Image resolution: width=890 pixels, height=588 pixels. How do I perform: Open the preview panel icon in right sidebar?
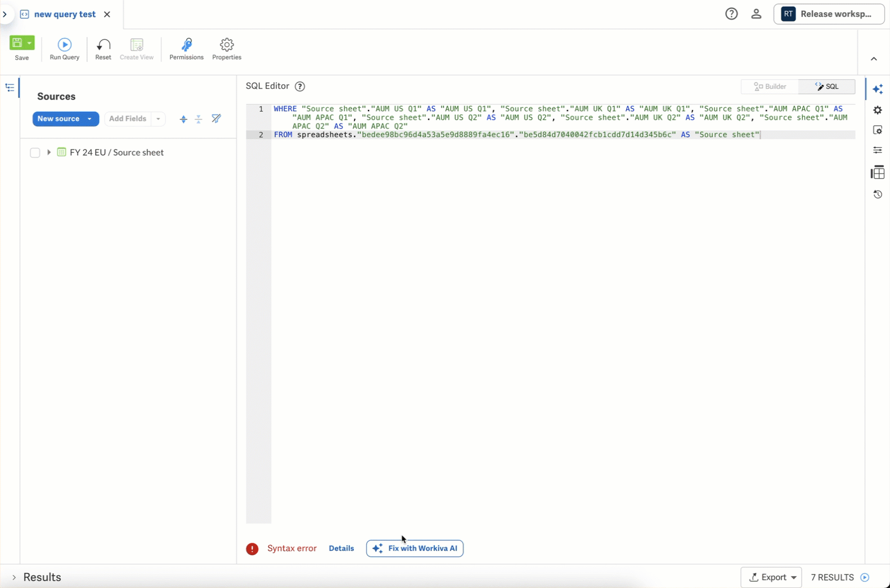tap(878, 130)
